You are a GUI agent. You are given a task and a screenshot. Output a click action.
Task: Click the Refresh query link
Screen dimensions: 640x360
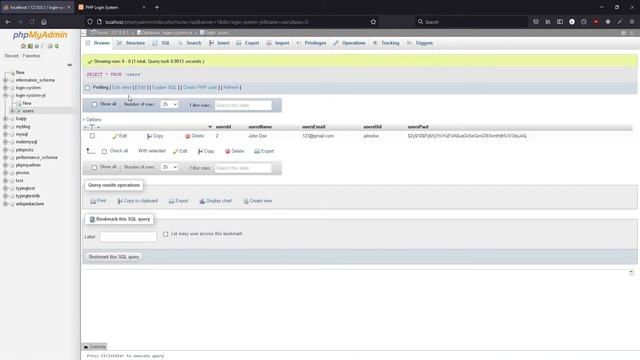tap(231, 87)
